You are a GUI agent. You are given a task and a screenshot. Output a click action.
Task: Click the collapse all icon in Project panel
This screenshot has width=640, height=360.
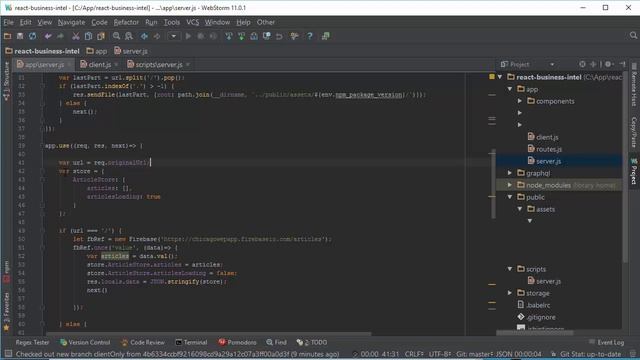click(x=593, y=64)
